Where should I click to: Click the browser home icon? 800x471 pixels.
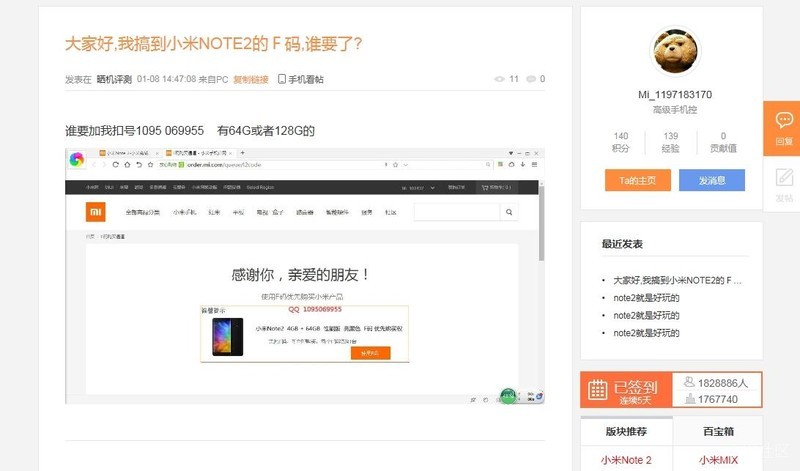tap(127, 165)
